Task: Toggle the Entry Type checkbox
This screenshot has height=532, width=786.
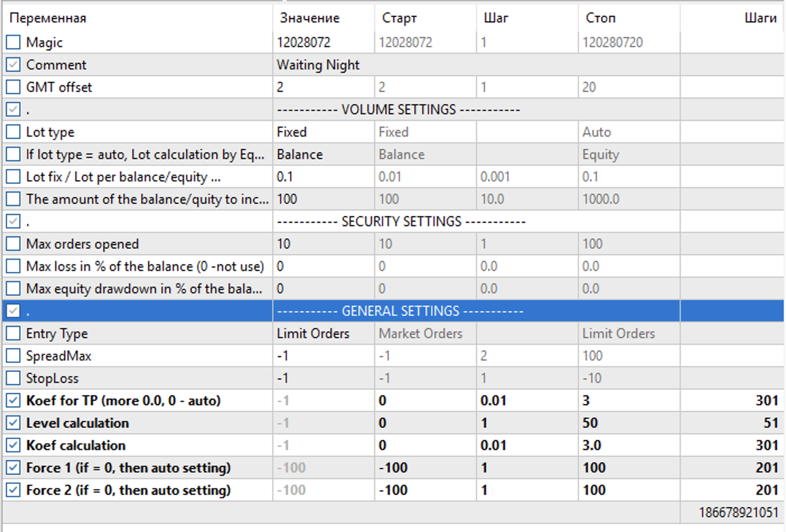Action: 13,333
